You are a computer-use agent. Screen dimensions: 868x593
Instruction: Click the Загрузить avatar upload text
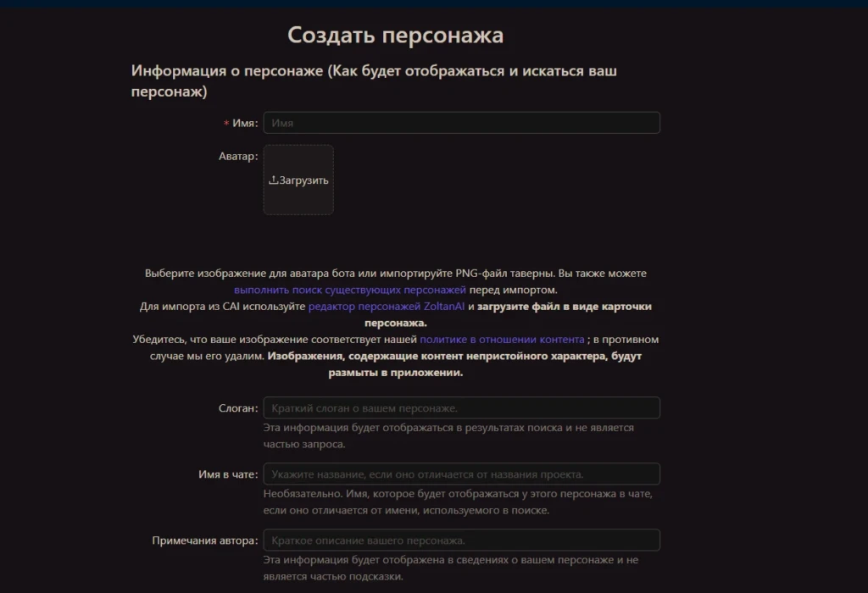tap(303, 180)
